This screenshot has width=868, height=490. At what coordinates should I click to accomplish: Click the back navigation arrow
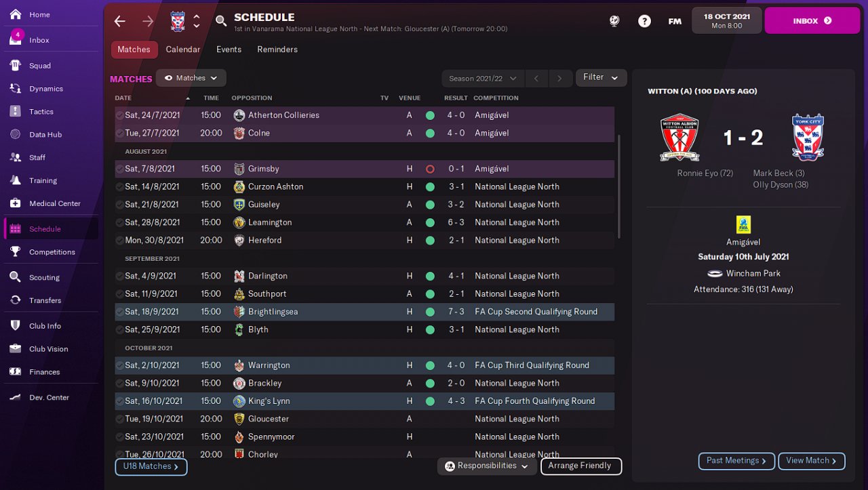point(120,21)
